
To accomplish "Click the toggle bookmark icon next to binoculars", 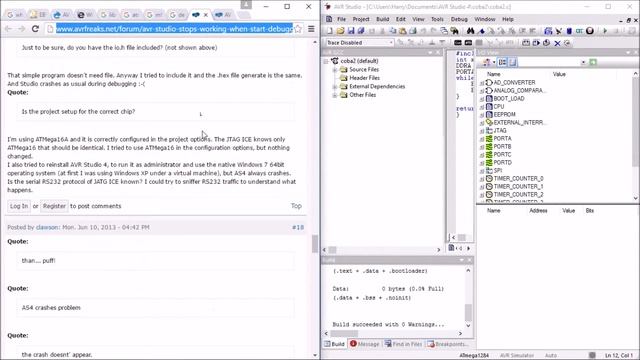I will point(481,31).
